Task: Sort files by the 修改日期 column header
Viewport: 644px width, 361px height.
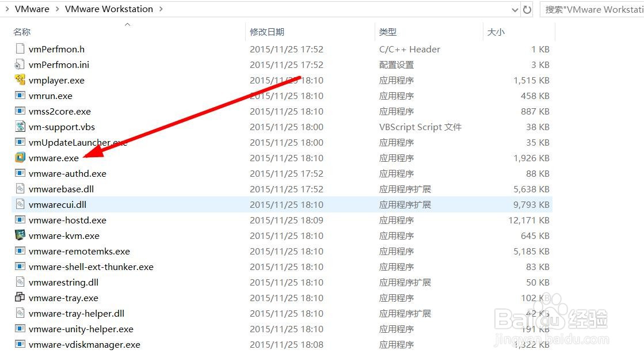Action: coord(267,32)
